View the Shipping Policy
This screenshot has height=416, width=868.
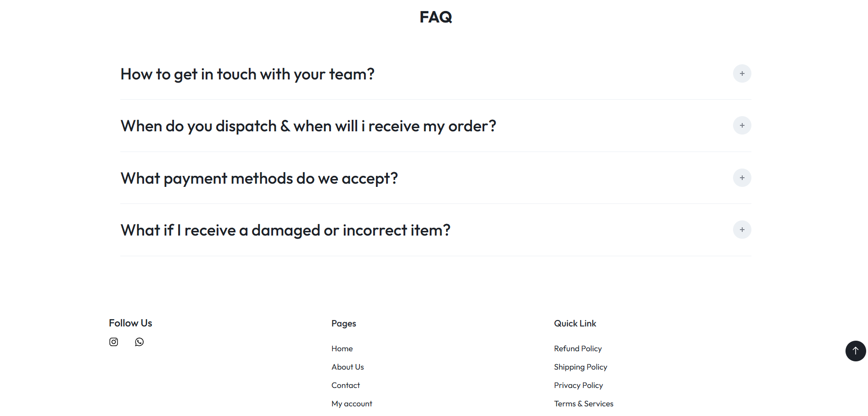tap(580, 367)
